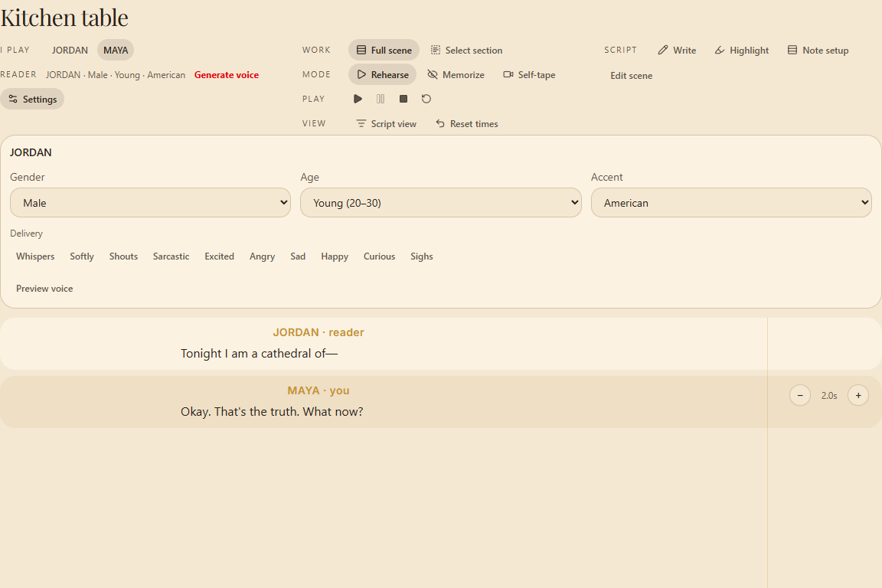Toggle the Shouts delivery tag
The width and height of the screenshot is (882, 588).
click(x=124, y=256)
